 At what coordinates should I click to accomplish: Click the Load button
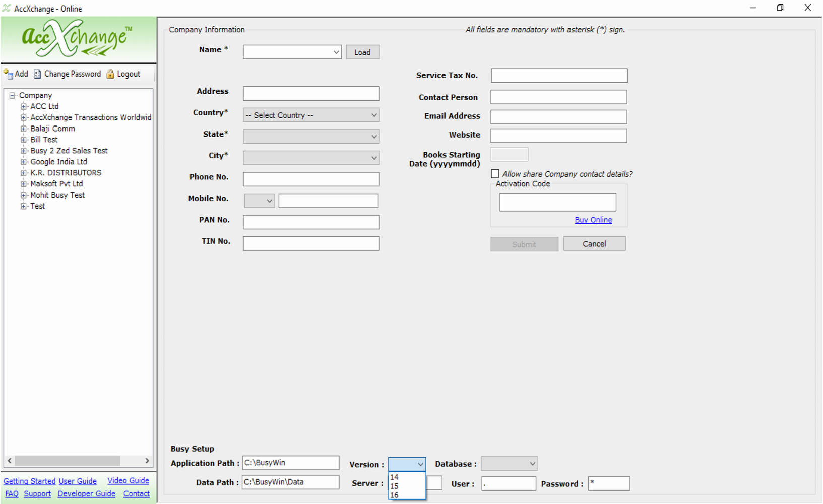pos(362,52)
